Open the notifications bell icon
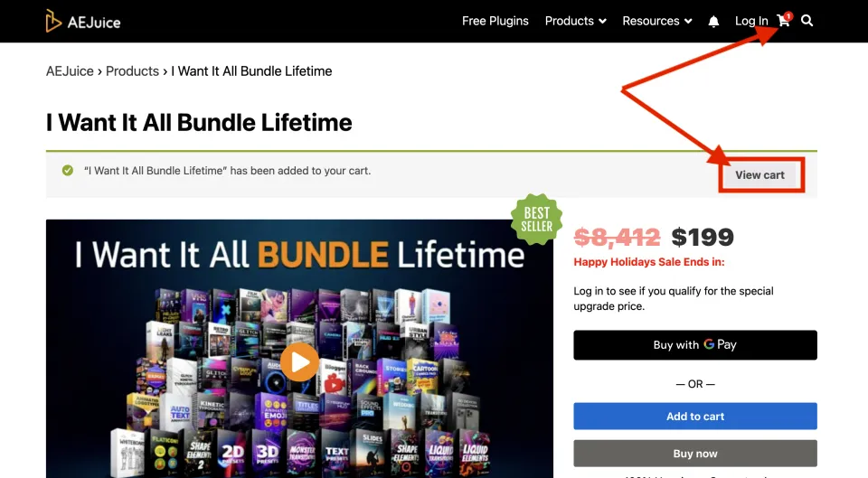Viewport: 868px width, 478px height. point(713,21)
